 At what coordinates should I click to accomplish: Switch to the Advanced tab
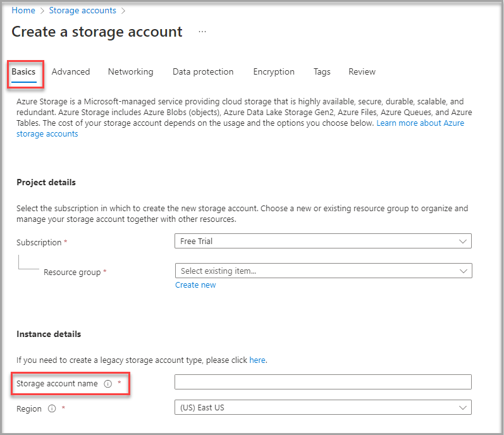point(71,72)
